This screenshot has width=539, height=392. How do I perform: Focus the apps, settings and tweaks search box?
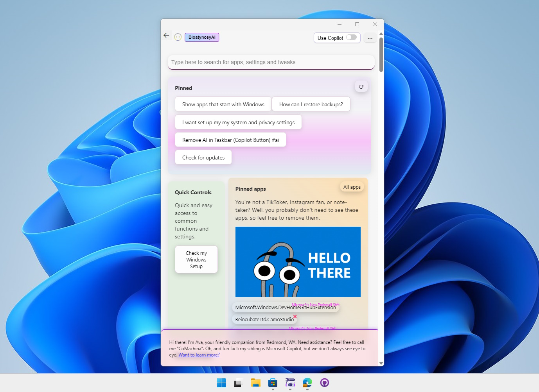(x=271, y=62)
